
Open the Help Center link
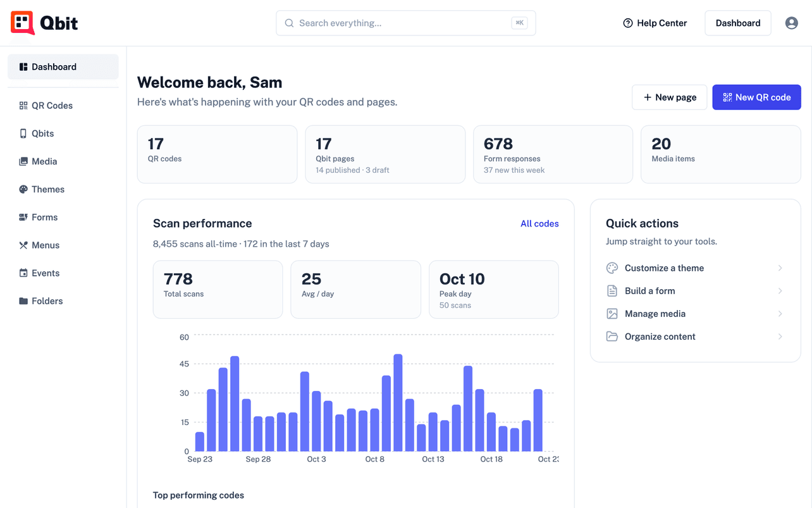click(x=655, y=23)
